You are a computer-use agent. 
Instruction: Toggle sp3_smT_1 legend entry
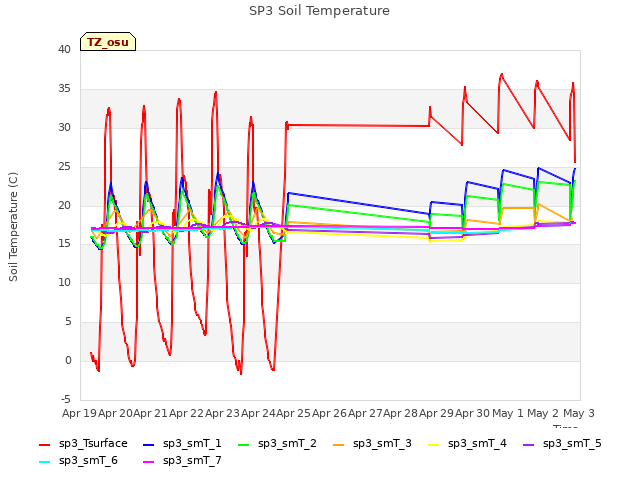click(x=182, y=444)
